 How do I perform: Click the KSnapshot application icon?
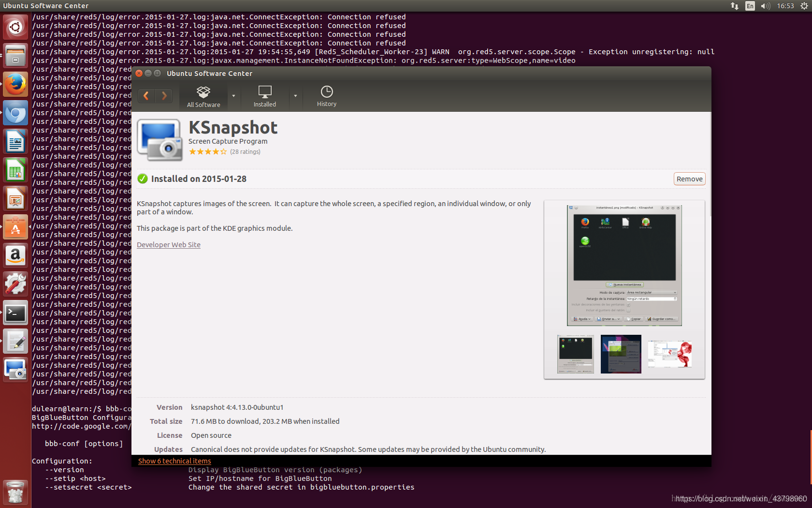pyautogui.click(x=159, y=140)
